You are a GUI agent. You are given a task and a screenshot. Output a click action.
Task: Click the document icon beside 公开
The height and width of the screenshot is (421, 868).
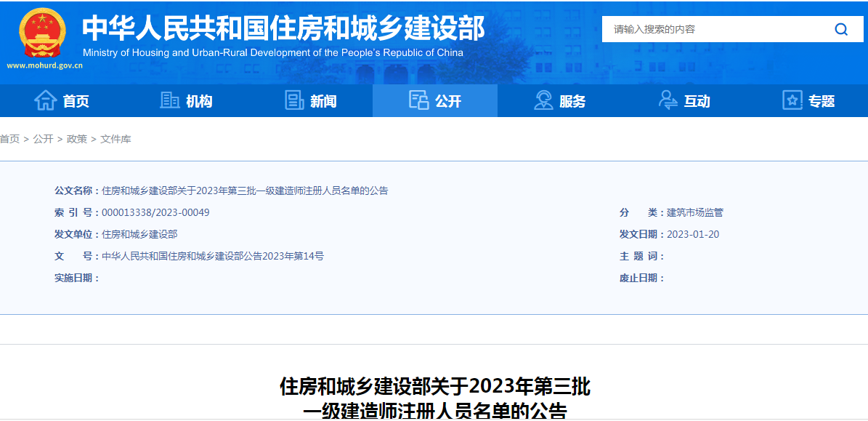[x=418, y=100]
